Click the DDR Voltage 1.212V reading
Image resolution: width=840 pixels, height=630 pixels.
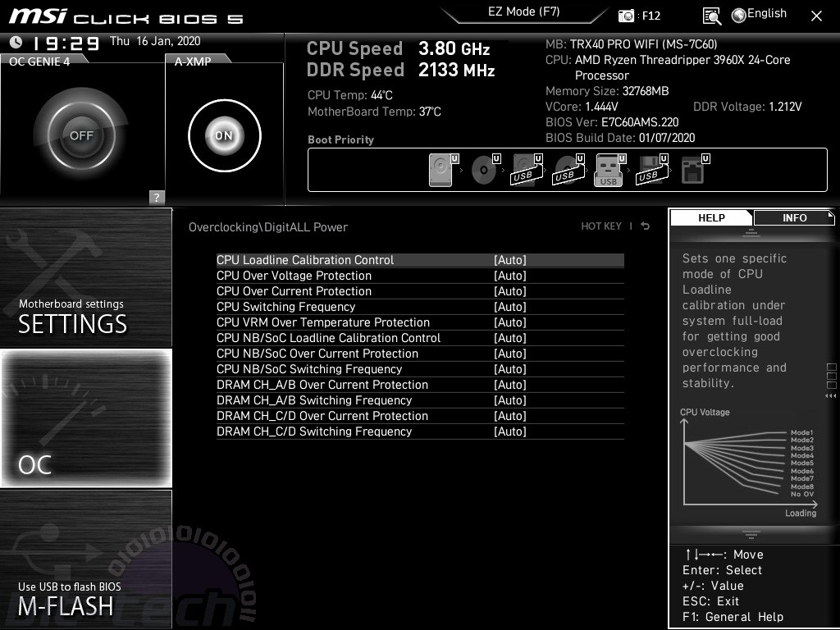tap(747, 107)
